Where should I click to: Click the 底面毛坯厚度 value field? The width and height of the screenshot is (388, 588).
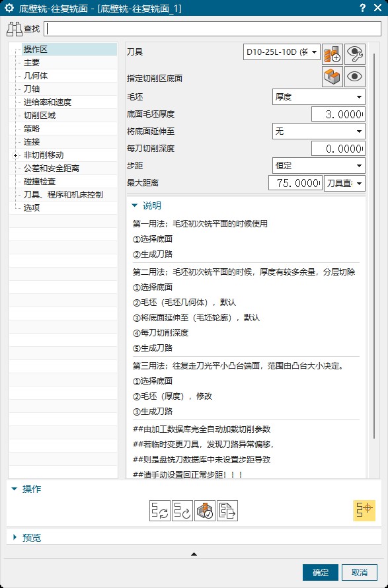tap(338, 114)
